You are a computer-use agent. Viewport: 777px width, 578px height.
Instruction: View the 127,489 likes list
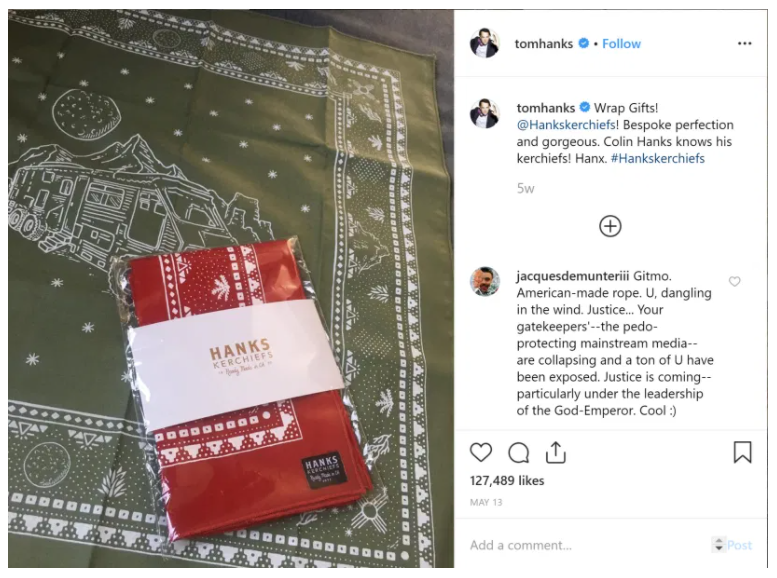506,481
